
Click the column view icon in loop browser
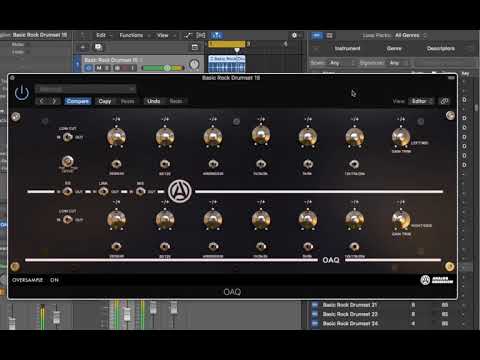pyautogui.click(x=329, y=35)
